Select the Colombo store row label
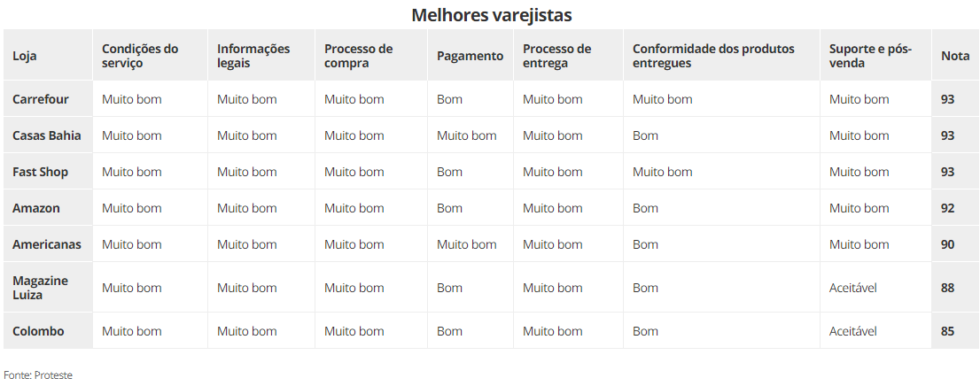The height and width of the screenshot is (386, 980). [x=38, y=331]
